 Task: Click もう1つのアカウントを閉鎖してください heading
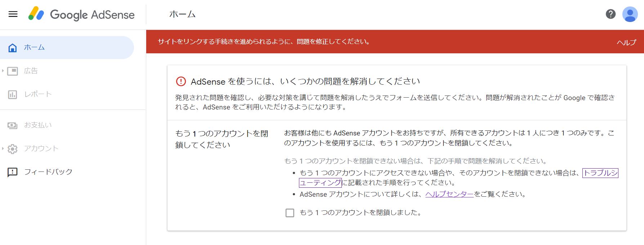222,139
